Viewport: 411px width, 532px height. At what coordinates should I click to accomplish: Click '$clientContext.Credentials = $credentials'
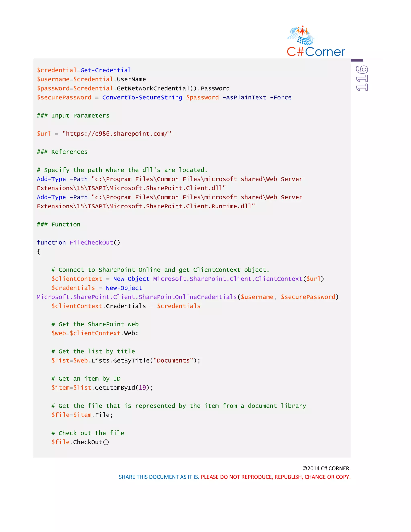126,306
